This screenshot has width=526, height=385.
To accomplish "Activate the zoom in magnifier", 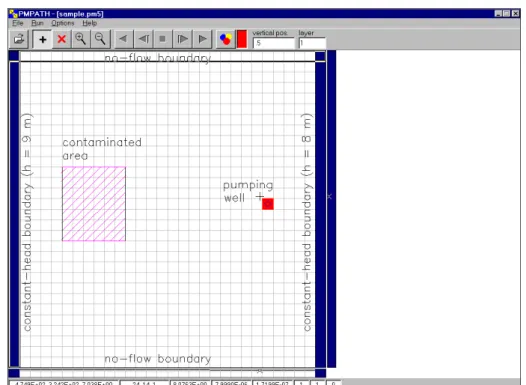I will pyautogui.click(x=81, y=39).
